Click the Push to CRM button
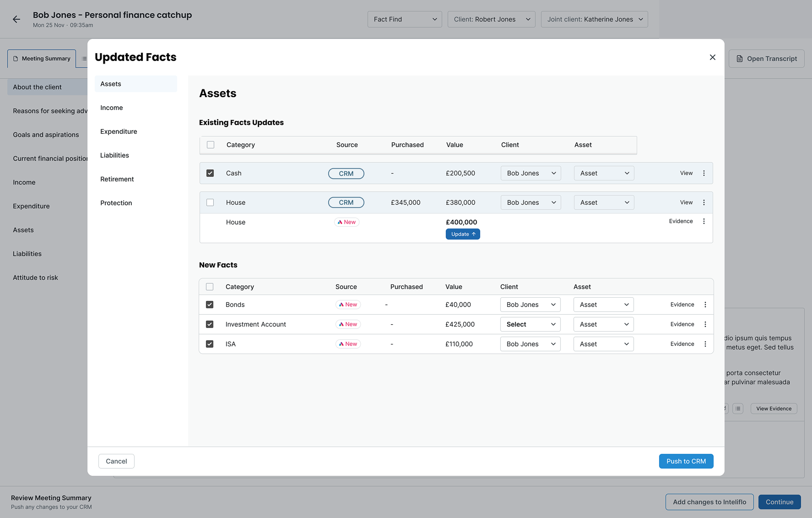Screen dimensions: 812x518 (686, 461)
